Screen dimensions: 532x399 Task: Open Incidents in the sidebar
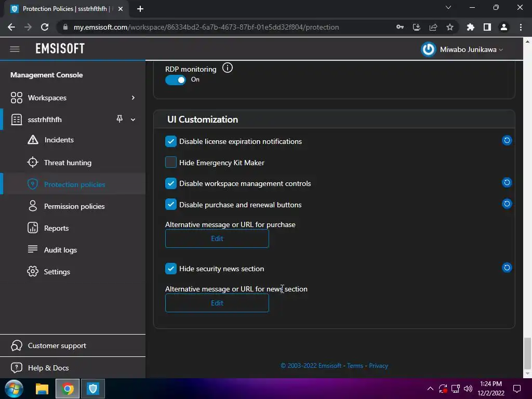pyautogui.click(x=59, y=140)
